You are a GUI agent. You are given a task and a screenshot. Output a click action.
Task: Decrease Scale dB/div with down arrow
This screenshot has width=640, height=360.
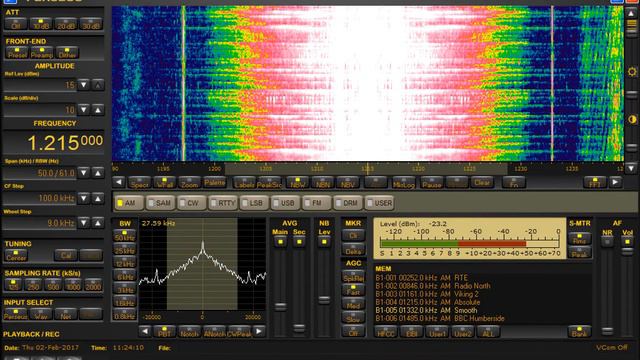(84, 109)
